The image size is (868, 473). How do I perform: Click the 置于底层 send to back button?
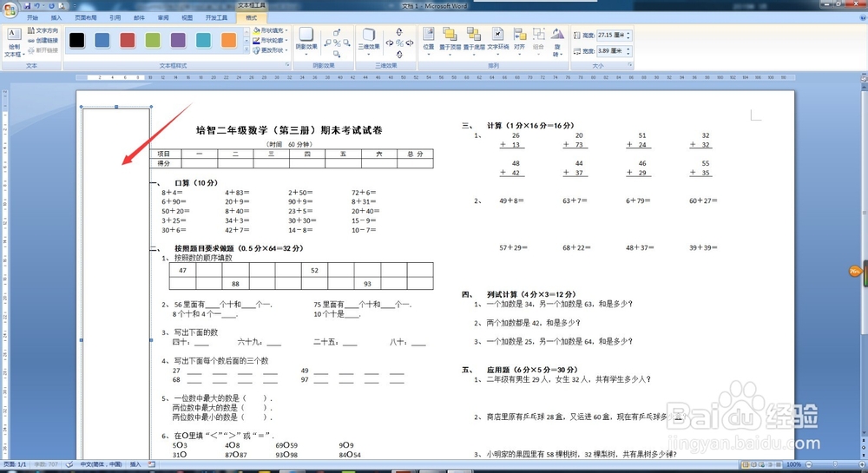pyautogui.click(x=473, y=42)
